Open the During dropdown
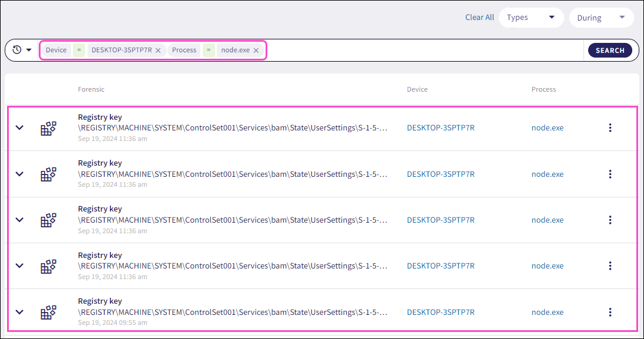 point(601,18)
